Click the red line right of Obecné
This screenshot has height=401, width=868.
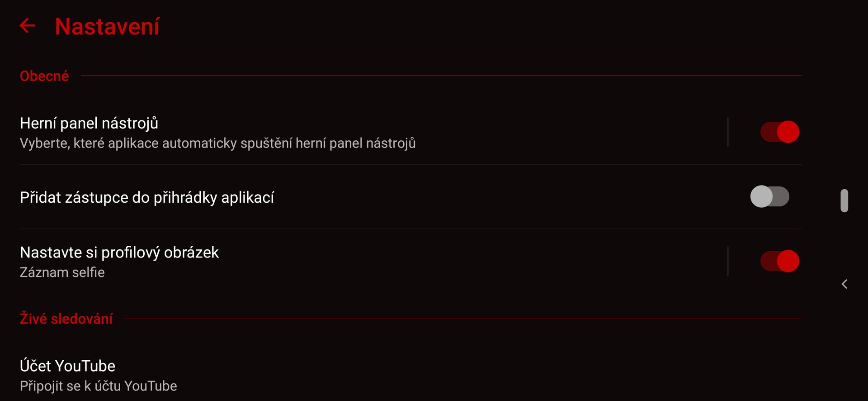(441, 75)
